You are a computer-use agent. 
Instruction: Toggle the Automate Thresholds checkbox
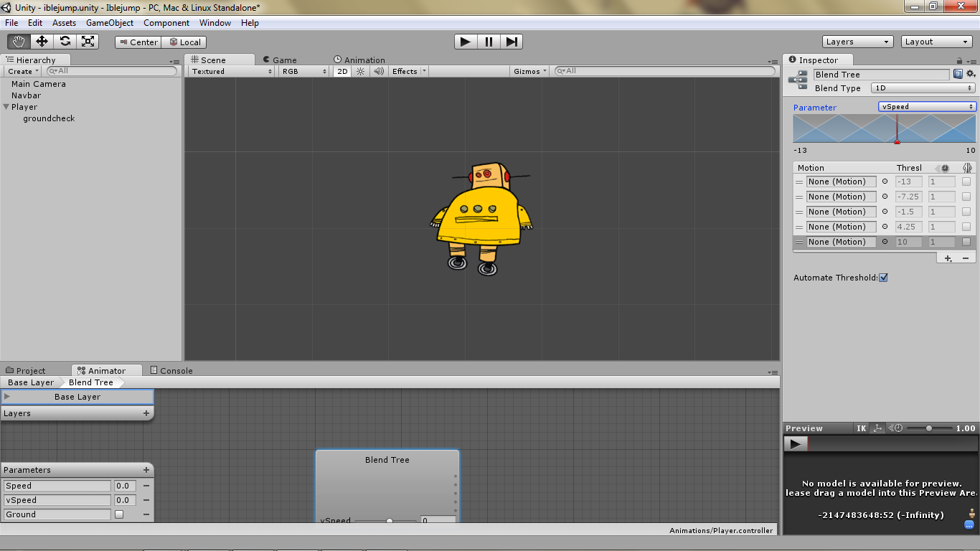click(883, 278)
